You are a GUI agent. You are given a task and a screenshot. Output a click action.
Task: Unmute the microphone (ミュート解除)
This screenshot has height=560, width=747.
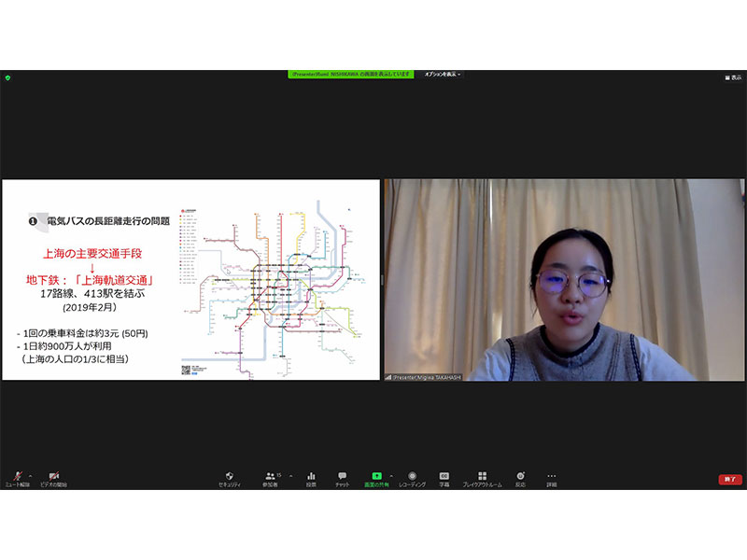pos(17,477)
